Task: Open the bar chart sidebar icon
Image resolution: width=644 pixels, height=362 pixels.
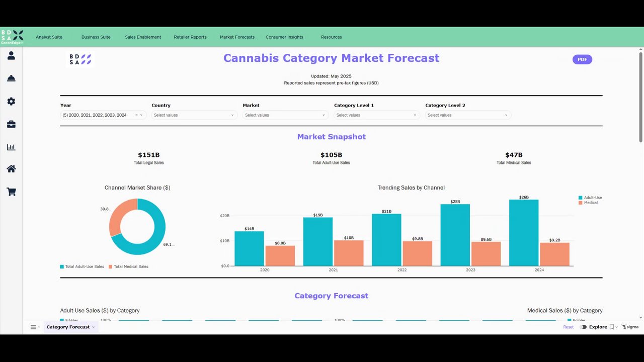Action: click(x=11, y=147)
